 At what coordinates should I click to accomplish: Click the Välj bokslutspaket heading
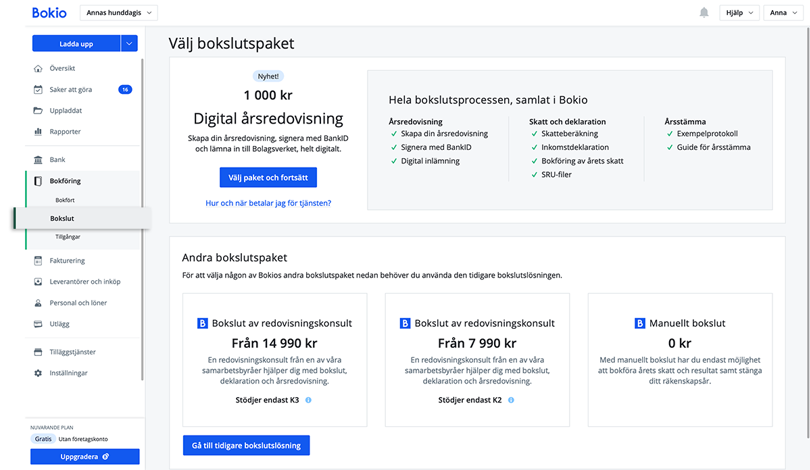coord(231,43)
